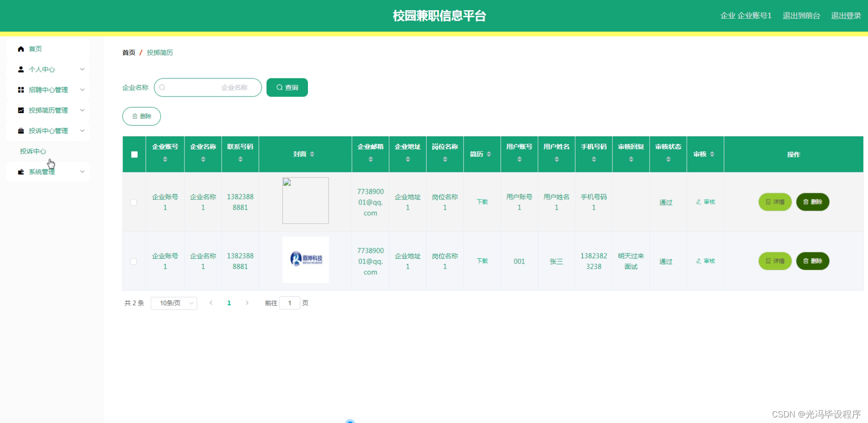Click the 前往 page number input field
The width and height of the screenshot is (868, 423).
click(290, 302)
